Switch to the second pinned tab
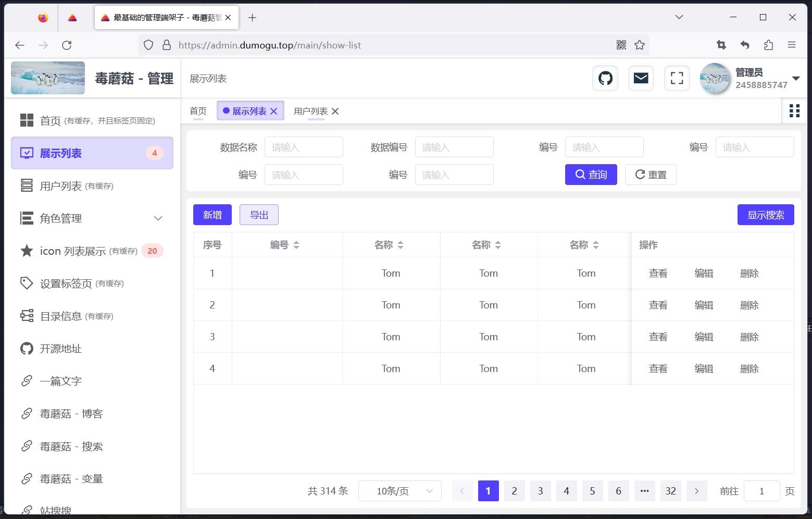This screenshot has width=812, height=519. (x=72, y=18)
